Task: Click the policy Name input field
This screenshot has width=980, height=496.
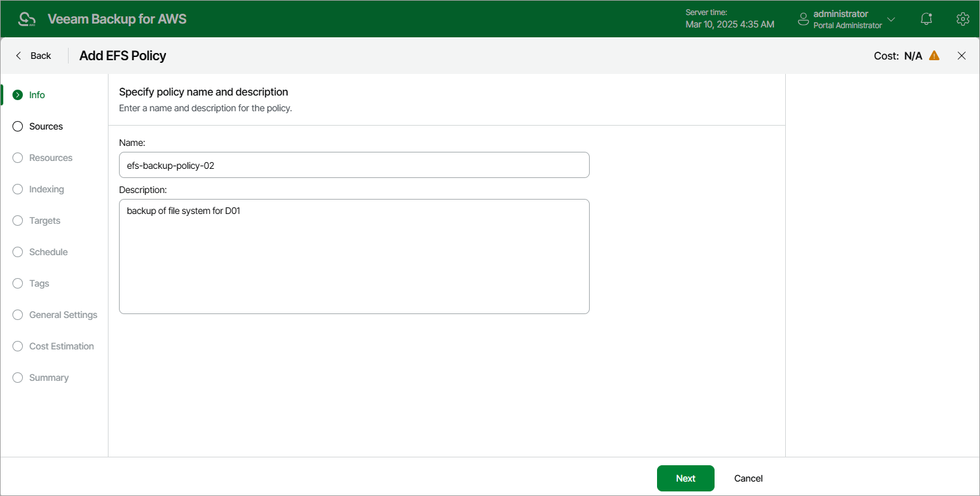Action: (354, 165)
